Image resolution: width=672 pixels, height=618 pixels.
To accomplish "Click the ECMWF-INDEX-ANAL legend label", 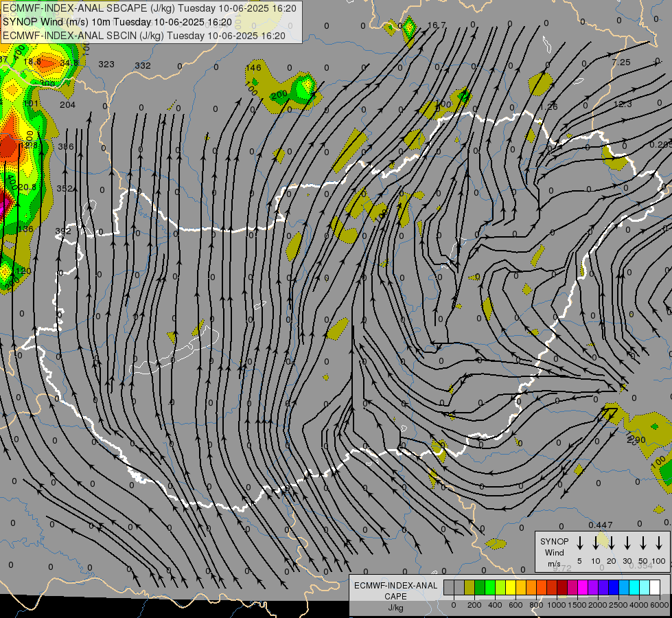I will pos(395,586).
